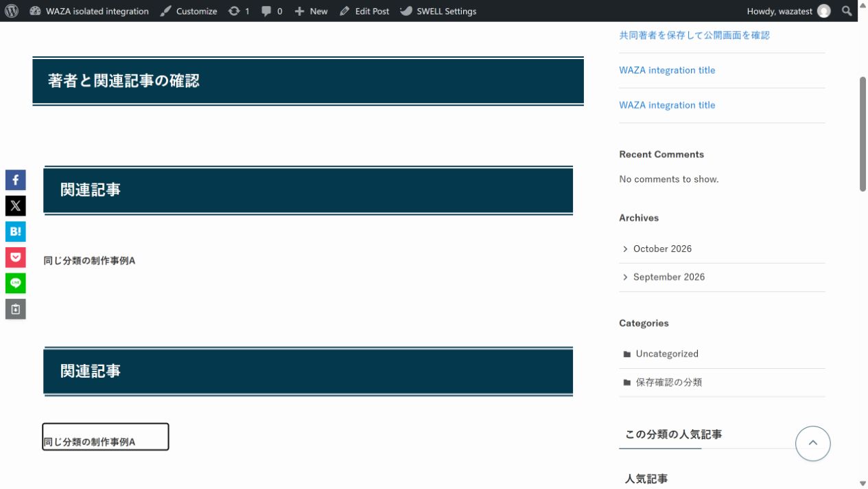Viewport: 868px width, 489px height.
Task: Copy the URL with clipboard icon
Action: click(16, 309)
